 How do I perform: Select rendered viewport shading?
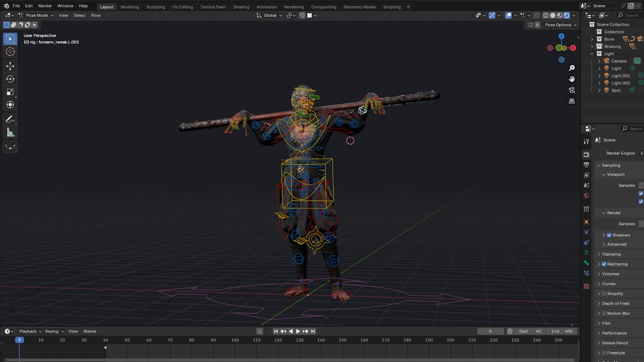[567, 15]
